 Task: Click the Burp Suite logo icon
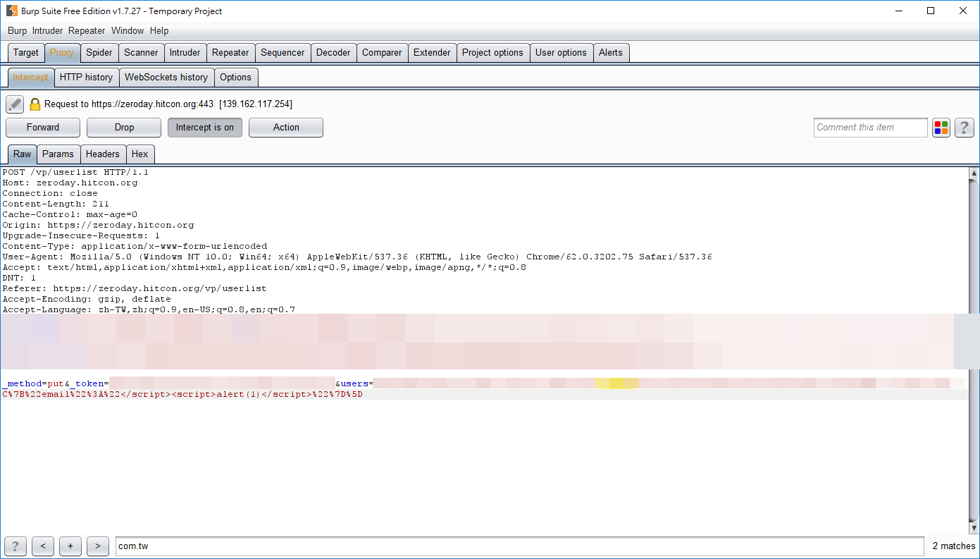pos(12,11)
